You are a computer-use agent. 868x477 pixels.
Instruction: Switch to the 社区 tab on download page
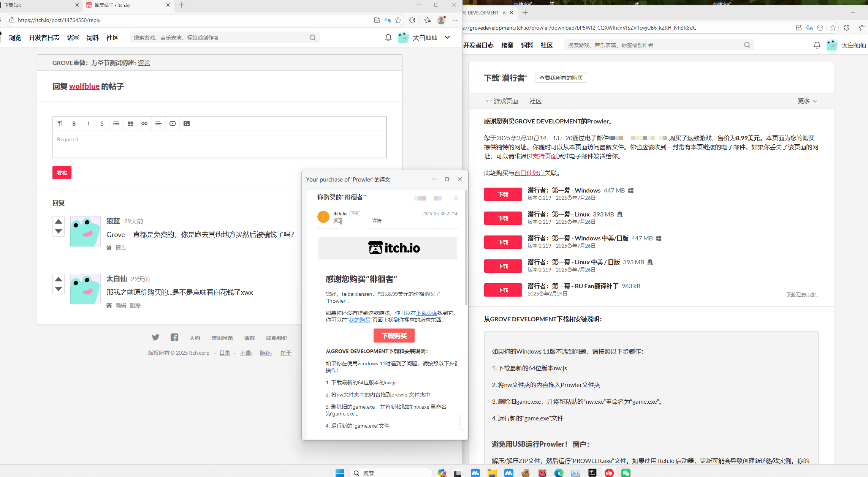click(535, 101)
